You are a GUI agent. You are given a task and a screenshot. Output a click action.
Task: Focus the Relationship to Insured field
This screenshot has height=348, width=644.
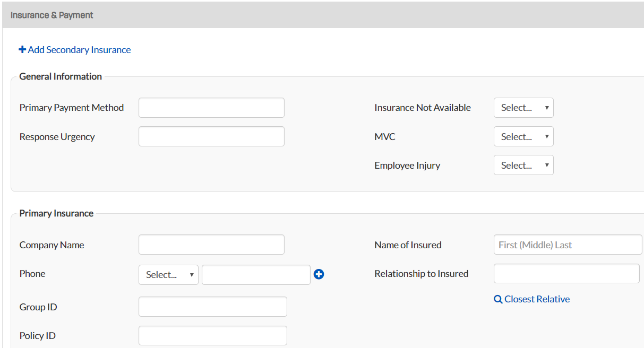pos(566,274)
